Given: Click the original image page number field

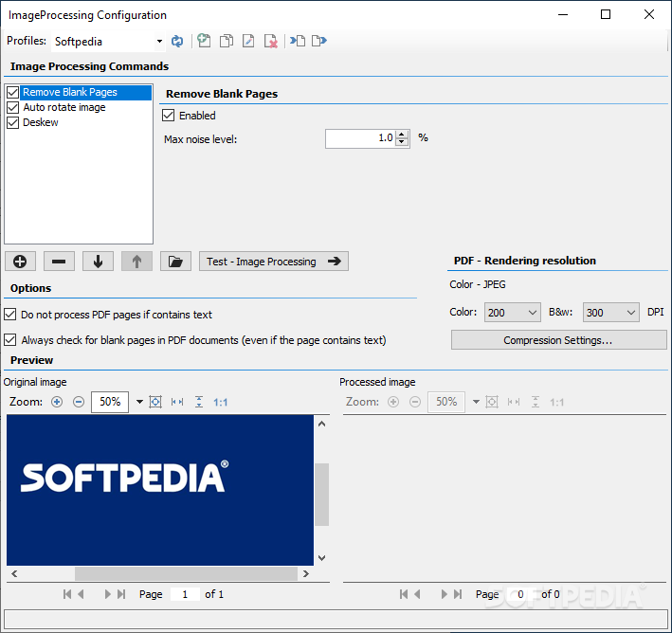Looking at the screenshot, I should tap(185, 594).
